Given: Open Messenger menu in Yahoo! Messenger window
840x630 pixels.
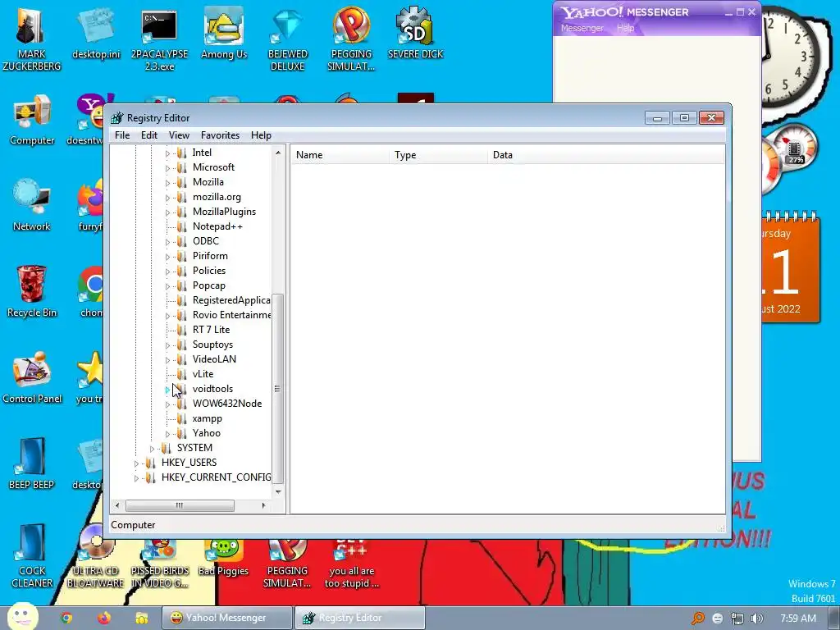Looking at the screenshot, I should coord(582,28).
